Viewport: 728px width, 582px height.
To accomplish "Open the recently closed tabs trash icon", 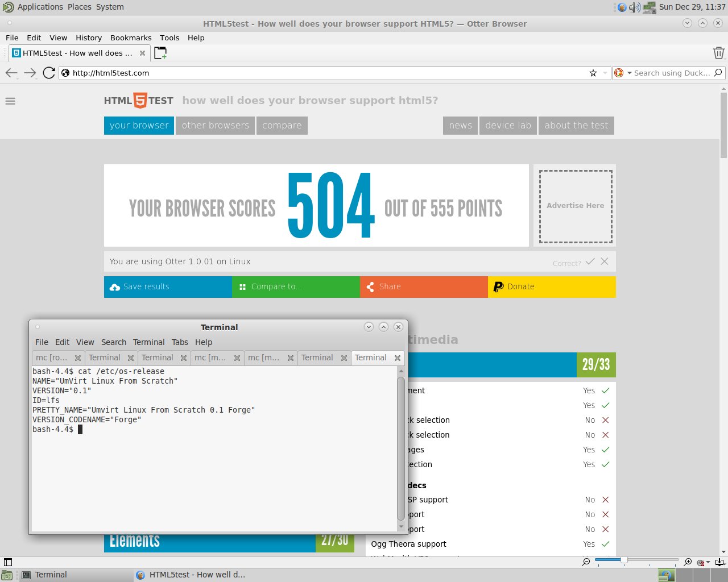I will [x=718, y=52].
